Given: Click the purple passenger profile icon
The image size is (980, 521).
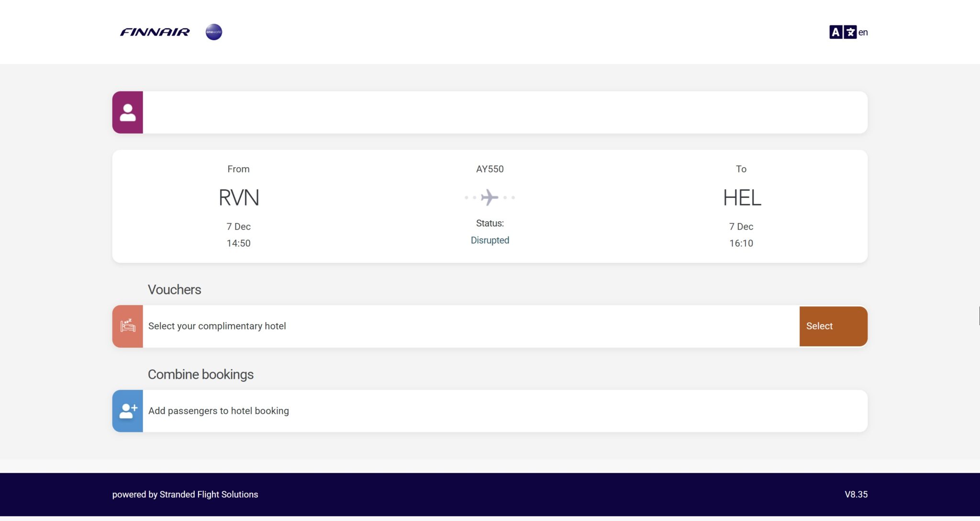Looking at the screenshot, I should coord(127,113).
